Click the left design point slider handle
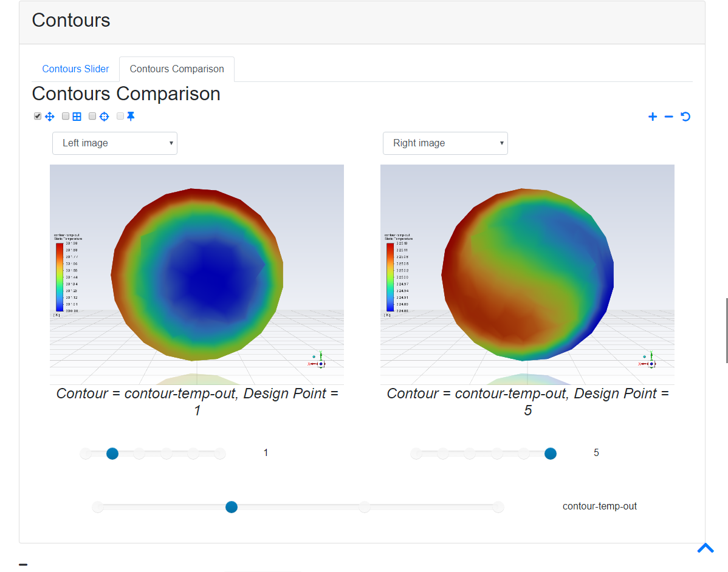 (112, 454)
